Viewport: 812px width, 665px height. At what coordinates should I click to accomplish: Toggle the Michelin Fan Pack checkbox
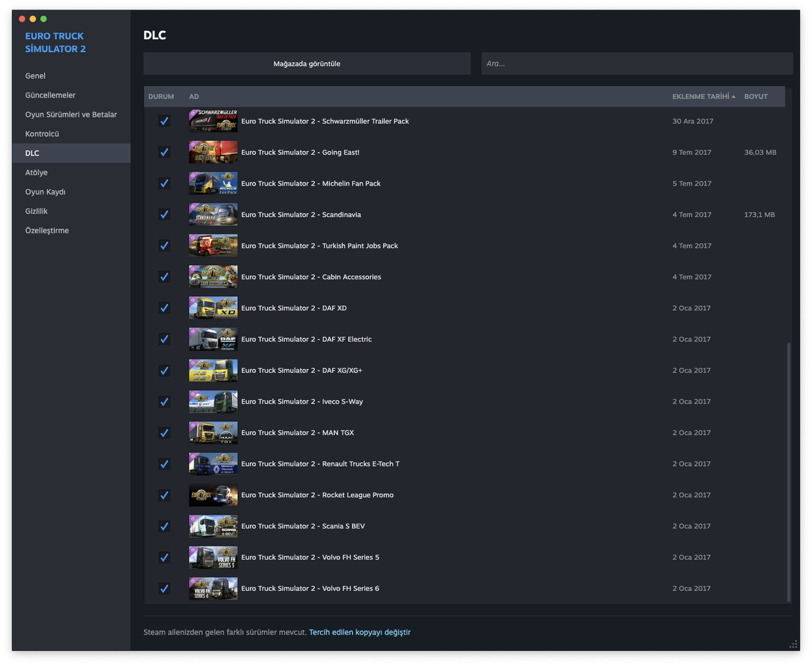164,183
